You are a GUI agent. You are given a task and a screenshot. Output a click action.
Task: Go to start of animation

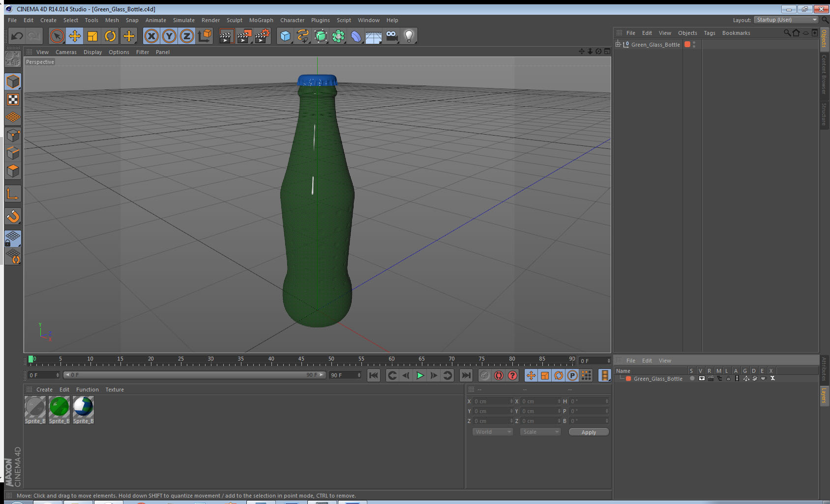[374, 375]
